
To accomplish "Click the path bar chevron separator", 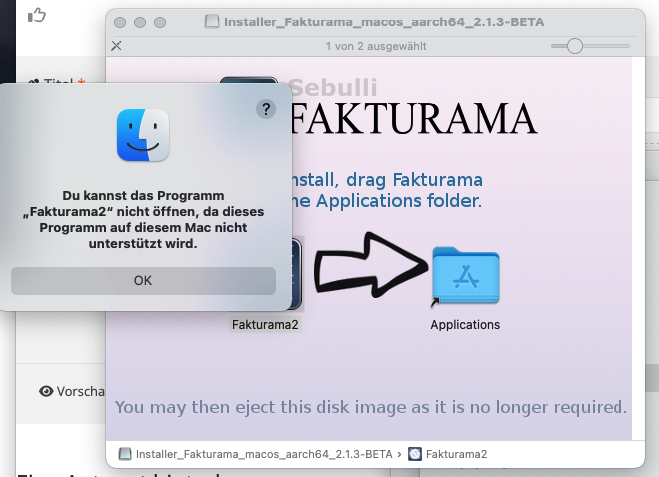I will (x=399, y=454).
